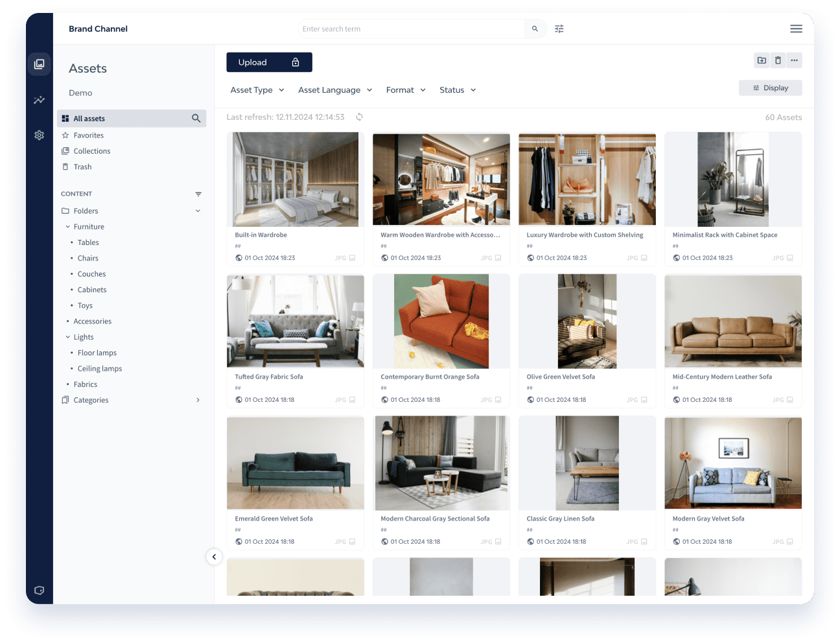Open the analytics chart icon in sidebar
The height and width of the screenshot is (643, 840).
(40, 100)
